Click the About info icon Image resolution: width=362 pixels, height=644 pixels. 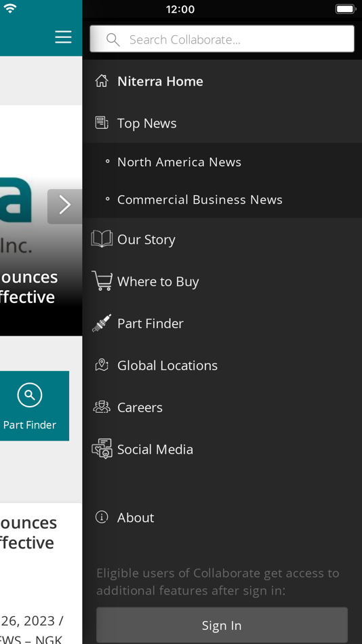[x=102, y=517]
